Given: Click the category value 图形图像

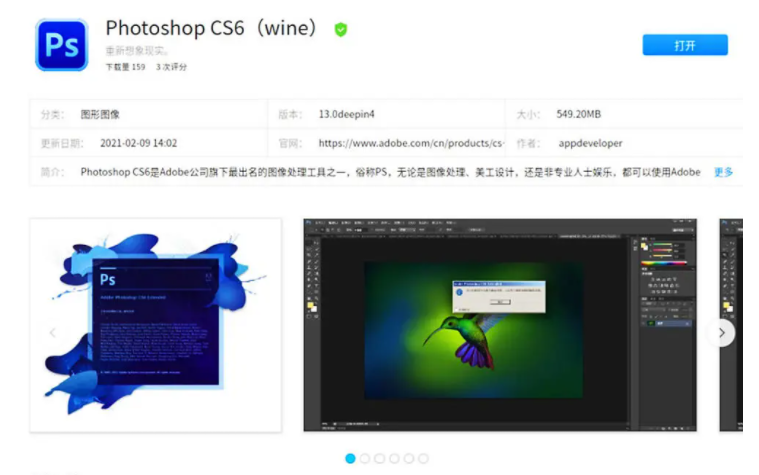Looking at the screenshot, I should pos(100,114).
